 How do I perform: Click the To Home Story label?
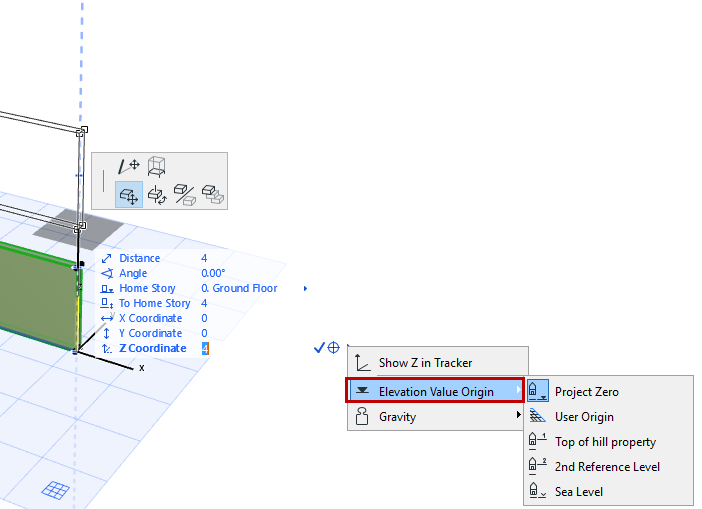point(154,304)
